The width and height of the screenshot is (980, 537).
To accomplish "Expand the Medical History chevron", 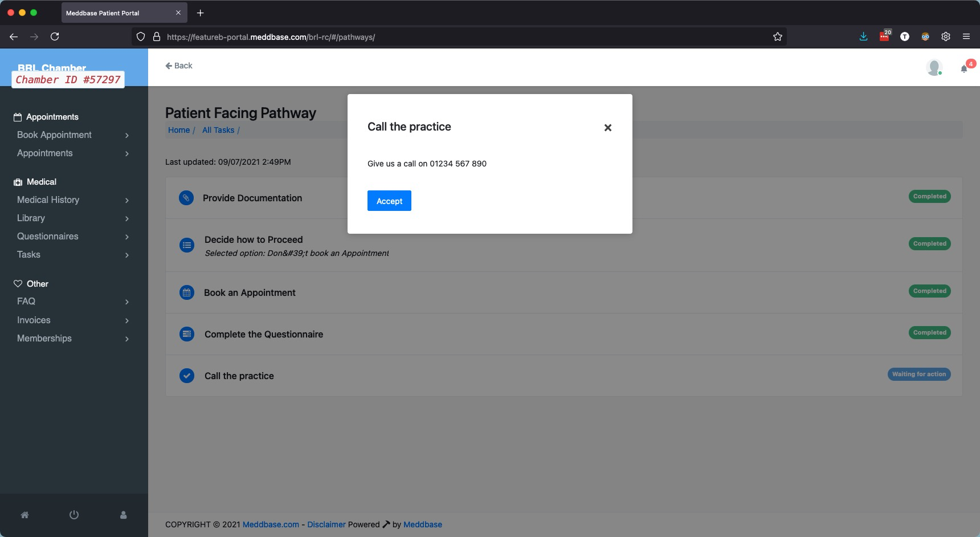I will (126, 200).
